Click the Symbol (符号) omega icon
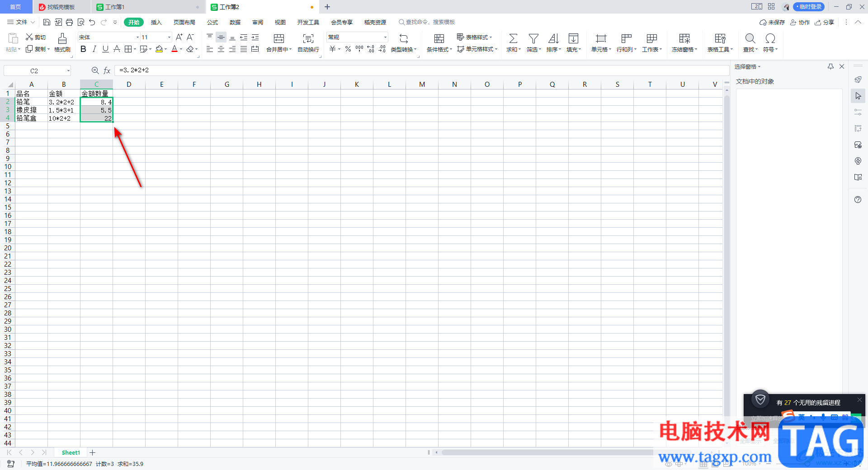 [x=770, y=38]
